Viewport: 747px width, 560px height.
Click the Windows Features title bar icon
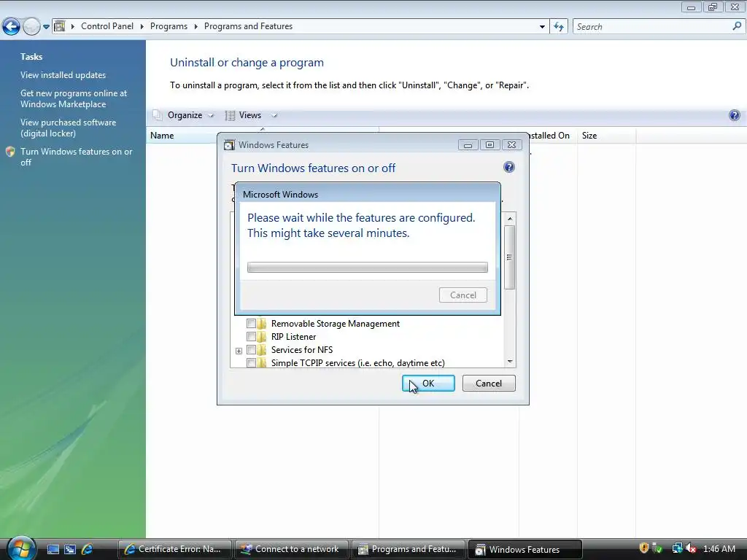tap(229, 145)
